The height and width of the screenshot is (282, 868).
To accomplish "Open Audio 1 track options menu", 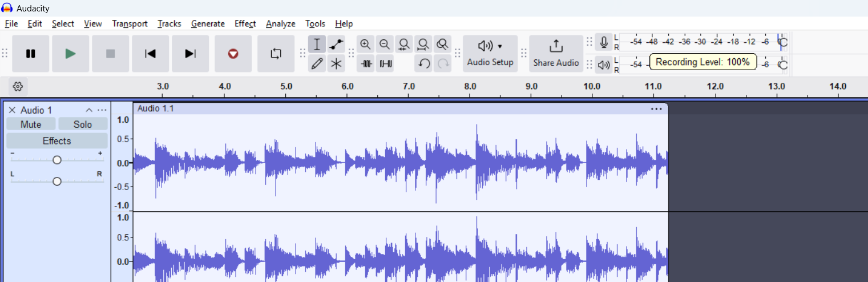I will coord(102,110).
